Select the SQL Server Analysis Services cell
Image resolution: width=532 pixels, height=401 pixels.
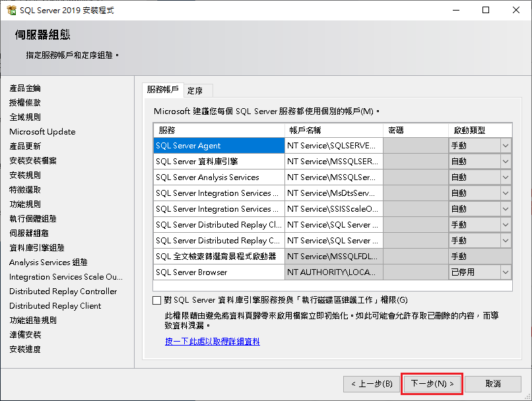tap(219, 177)
